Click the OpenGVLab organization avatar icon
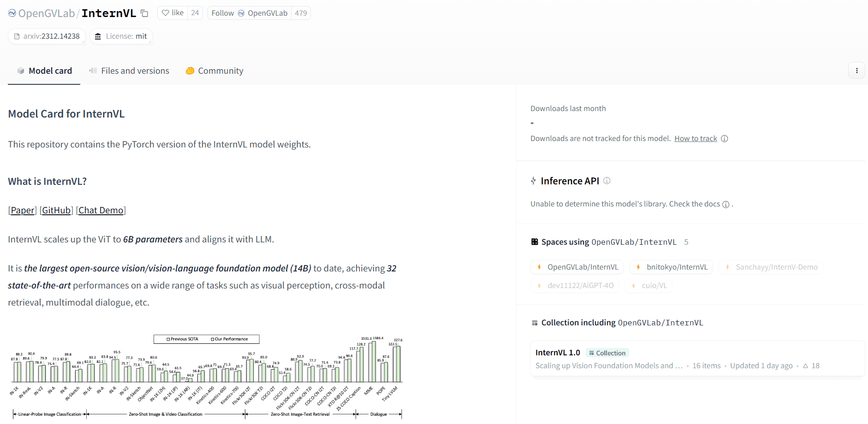The height and width of the screenshot is (424, 868). 12,13
